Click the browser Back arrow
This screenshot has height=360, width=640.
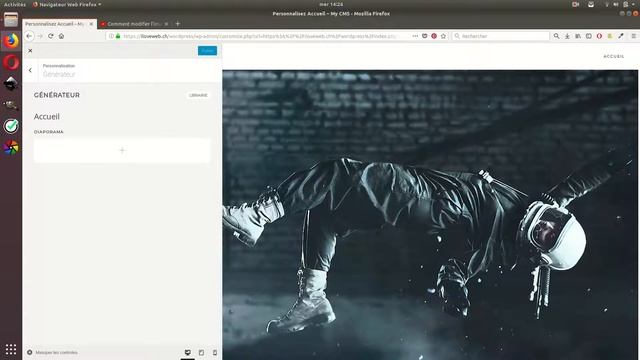point(29,36)
